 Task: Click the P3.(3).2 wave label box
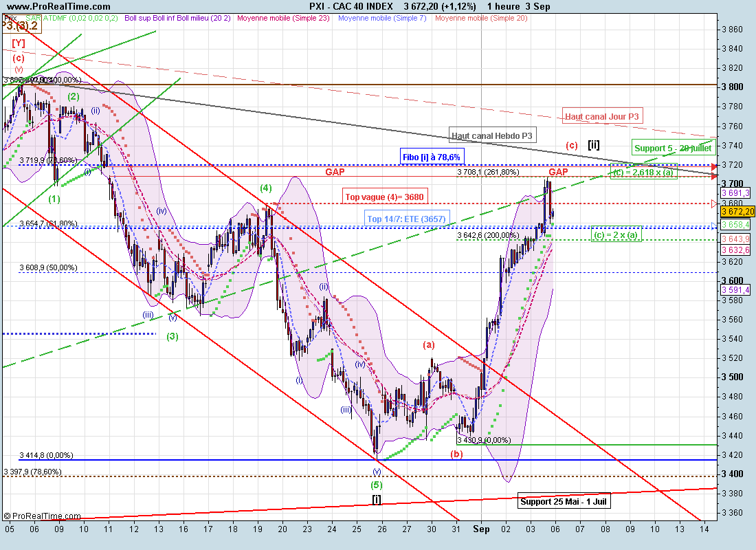(21, 26)
